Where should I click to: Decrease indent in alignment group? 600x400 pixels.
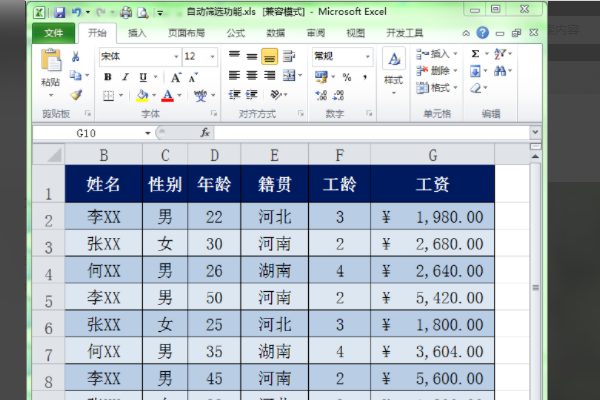click(234, 94)
